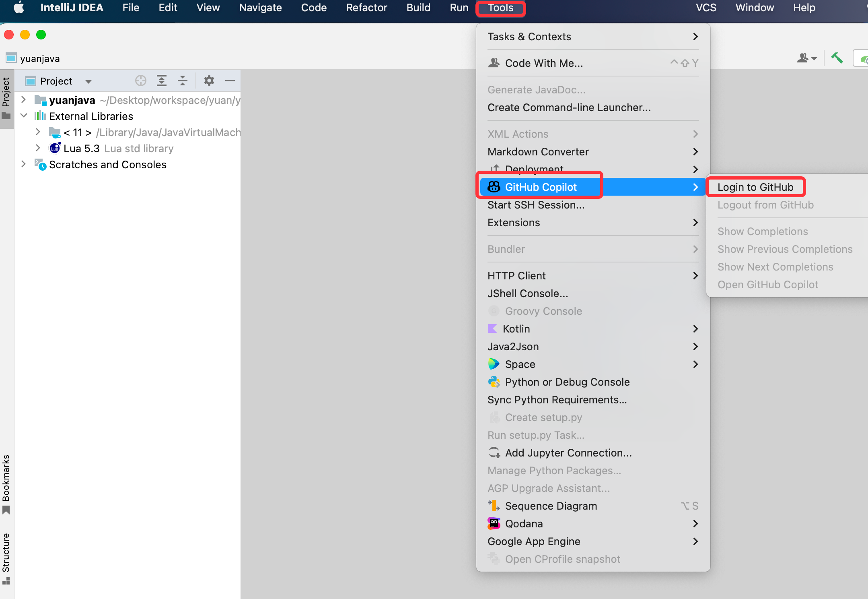868x599 pixels.
Task: Open the Code With Me user icon
Action: click(806, 58)
